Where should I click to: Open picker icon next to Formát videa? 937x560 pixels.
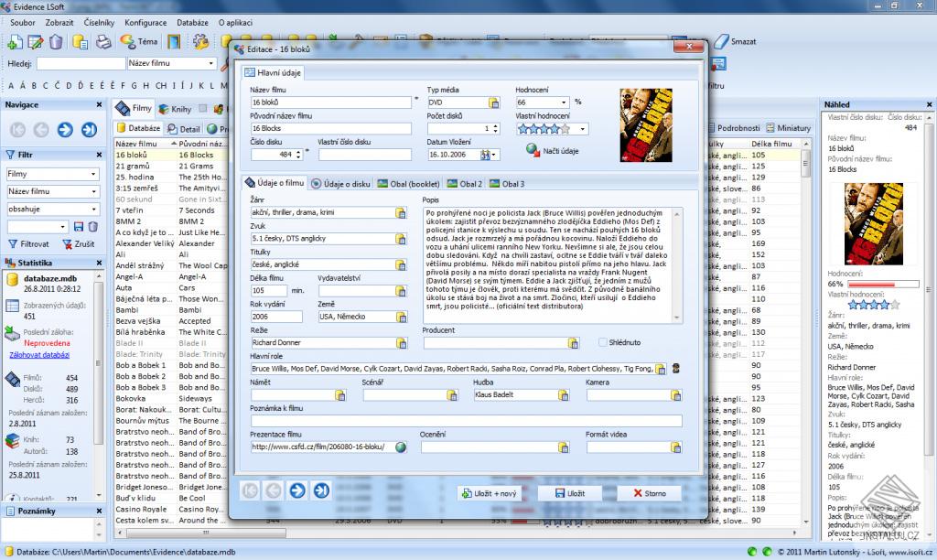(x=675, y=447)
